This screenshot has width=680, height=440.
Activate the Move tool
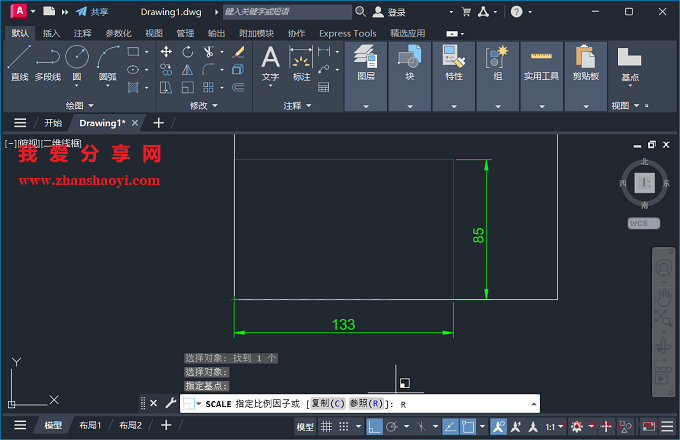tap(166, 52)
